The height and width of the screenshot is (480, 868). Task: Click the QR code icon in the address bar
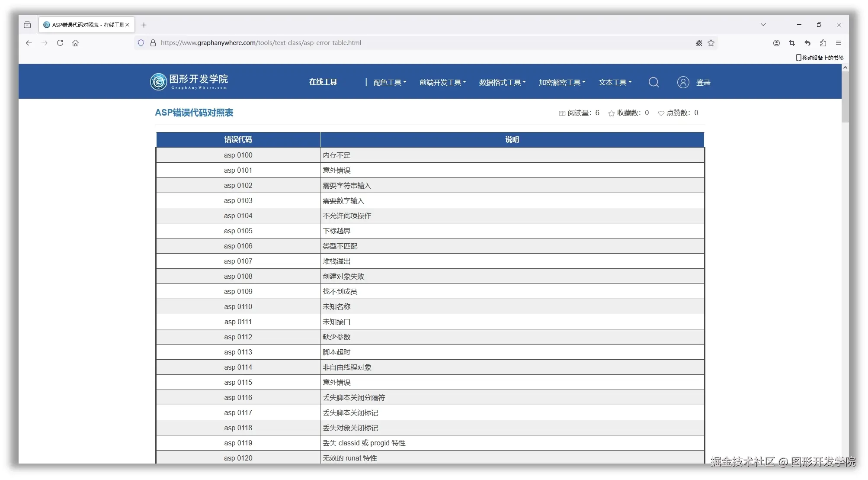coord(698,43)
